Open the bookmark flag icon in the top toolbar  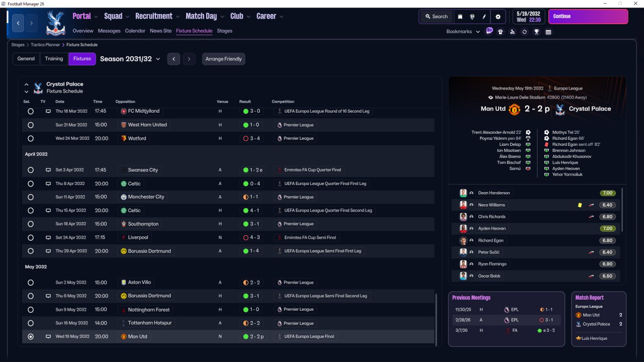click(460, 17)
